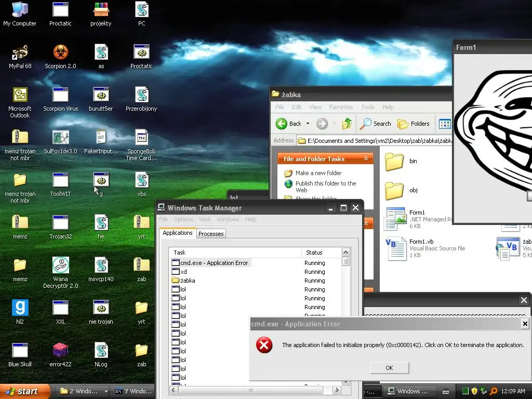Viewport: 532px width, 399px height.
Task: Click the Up folder icon in żabka window
Action: coord(347,124)
